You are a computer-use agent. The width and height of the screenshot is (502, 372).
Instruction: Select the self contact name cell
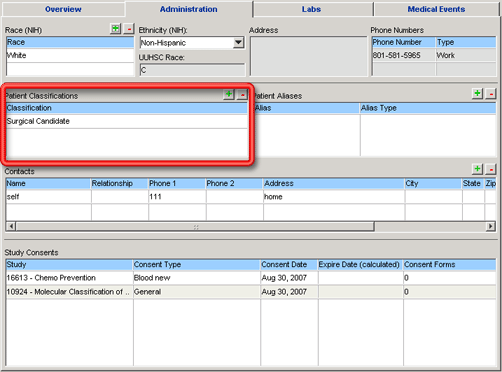tap(48, 197)
